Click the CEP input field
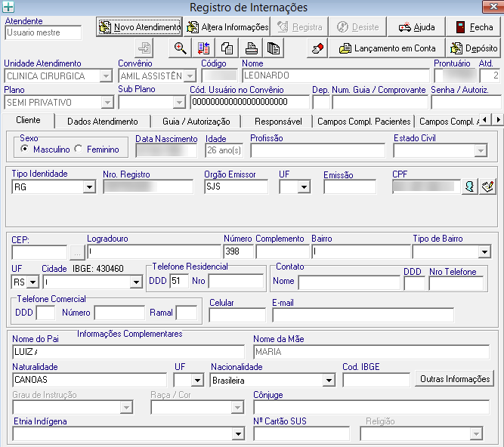Screen dimensions: 504x447 [x=39, y=252]
